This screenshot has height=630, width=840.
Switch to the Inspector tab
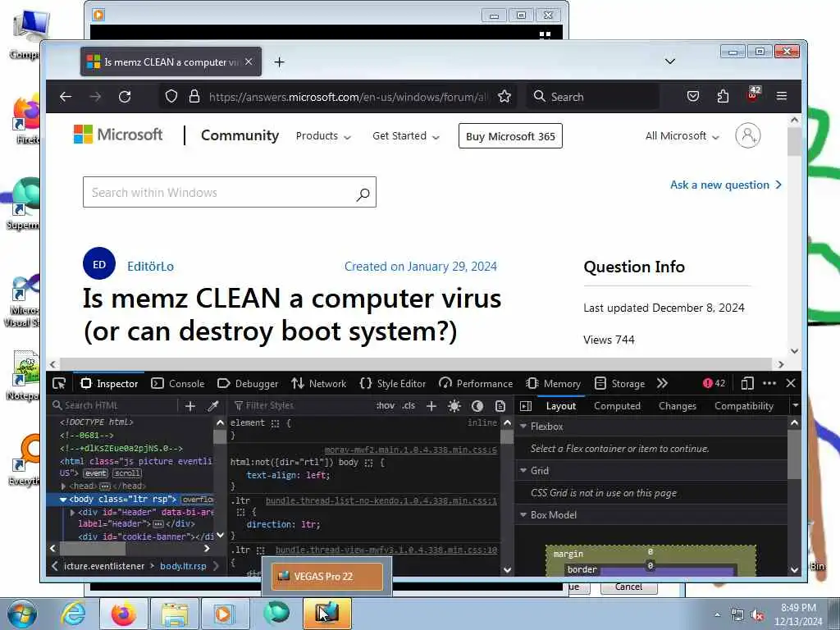tap(109, 384)
